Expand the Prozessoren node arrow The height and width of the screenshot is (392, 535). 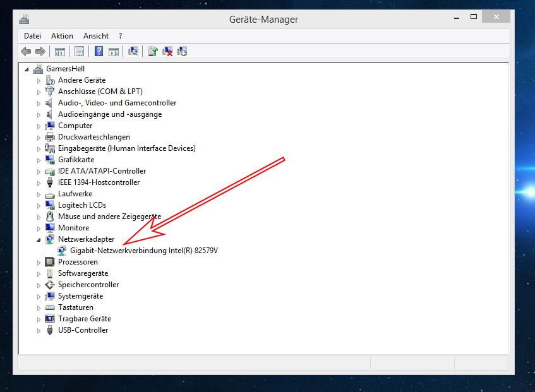click(39, 263)
